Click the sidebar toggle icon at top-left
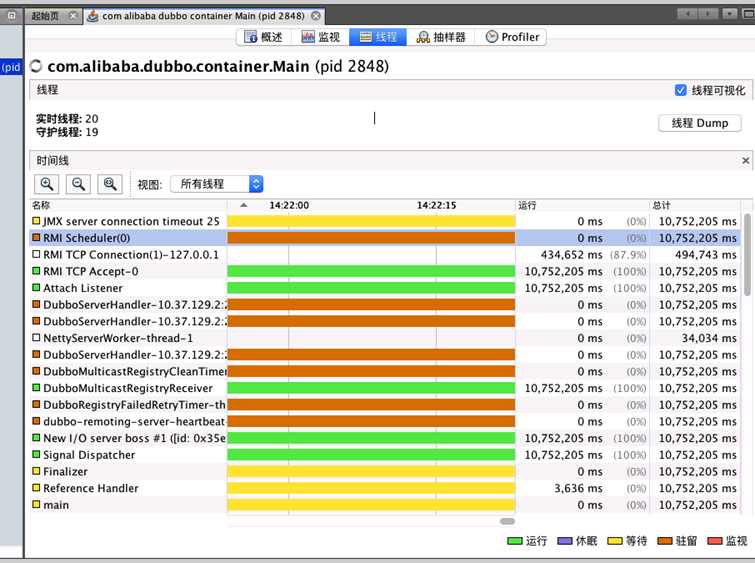The image size is (755, 563). (x=12, y=16)
